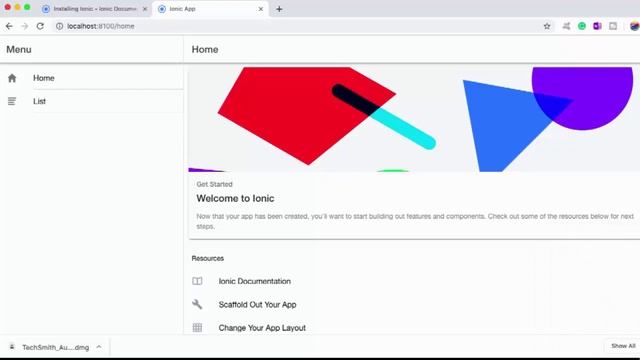Switch to the Installing Ionic documentation tab

pyautogui.click(x=95, y=9)
